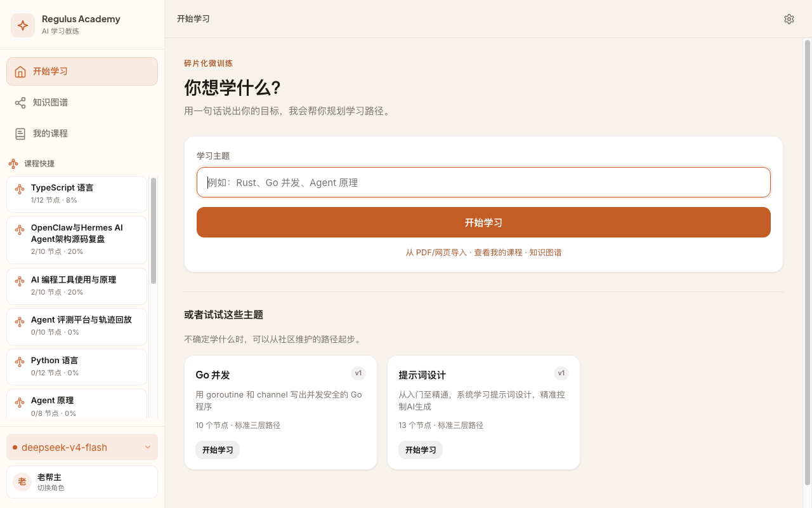This screenshot has width=812, height=508.
Task: Click the Go 并发 card title
Action: click(x=213, y=375)
